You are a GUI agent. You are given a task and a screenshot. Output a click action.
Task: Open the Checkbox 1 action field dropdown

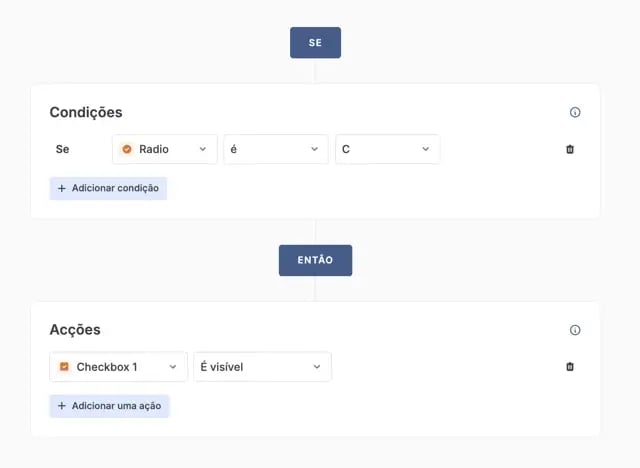(x=118, y=367)
